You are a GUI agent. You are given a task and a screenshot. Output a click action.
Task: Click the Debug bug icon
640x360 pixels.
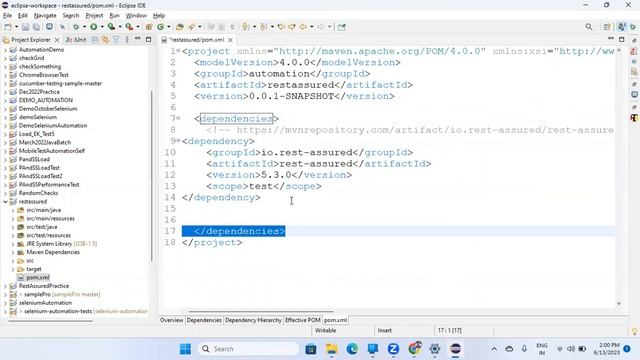point(76,27)
